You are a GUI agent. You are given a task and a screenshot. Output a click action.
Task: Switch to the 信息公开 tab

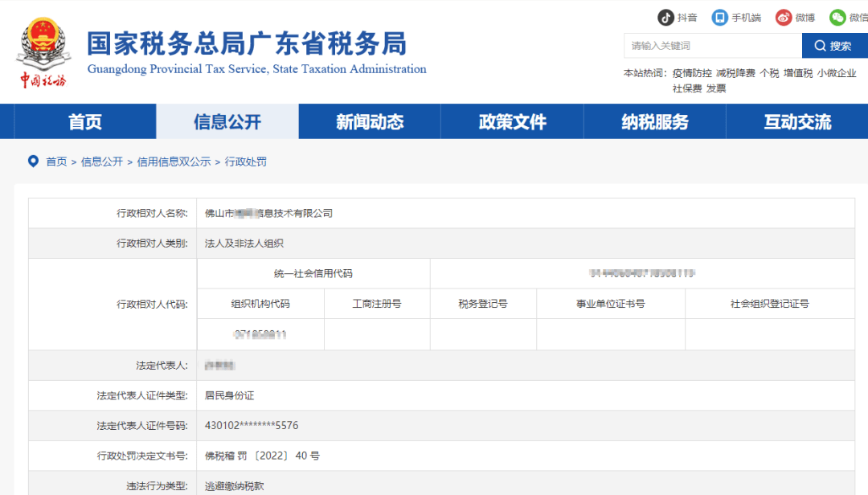(227, 121)
